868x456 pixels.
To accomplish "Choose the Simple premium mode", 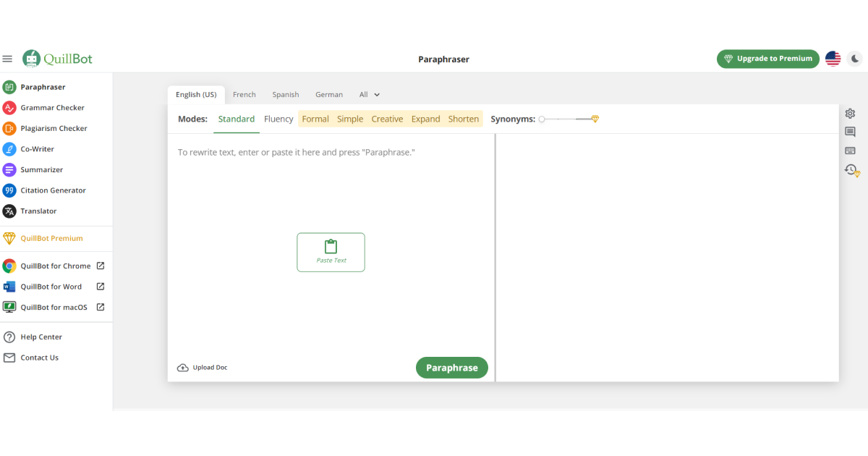I will tap(350, 119).
